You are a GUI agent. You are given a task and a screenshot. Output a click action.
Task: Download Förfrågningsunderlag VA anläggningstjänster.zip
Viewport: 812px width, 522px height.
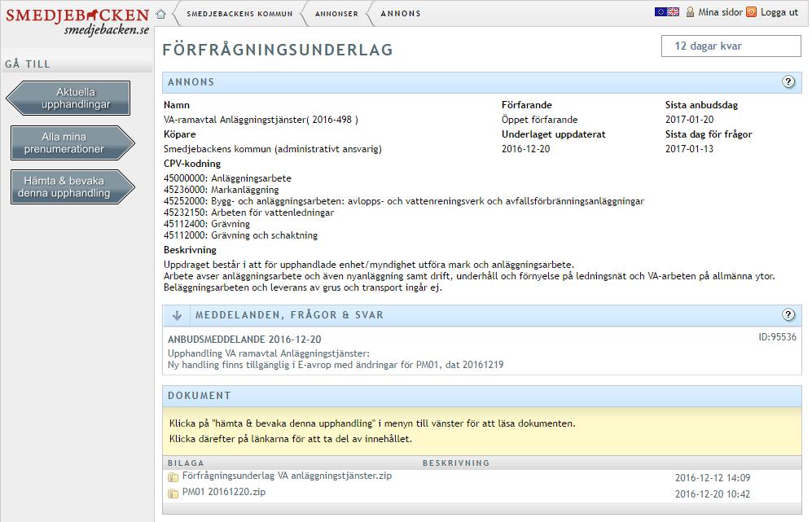[287, 476]
